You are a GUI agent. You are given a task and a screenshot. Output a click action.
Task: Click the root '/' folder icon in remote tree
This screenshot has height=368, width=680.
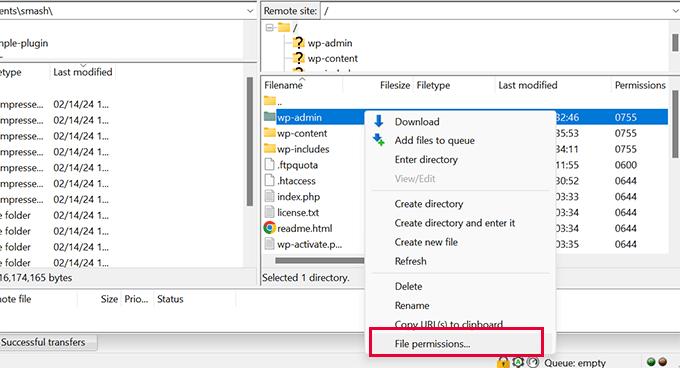[x=284, y=28]
